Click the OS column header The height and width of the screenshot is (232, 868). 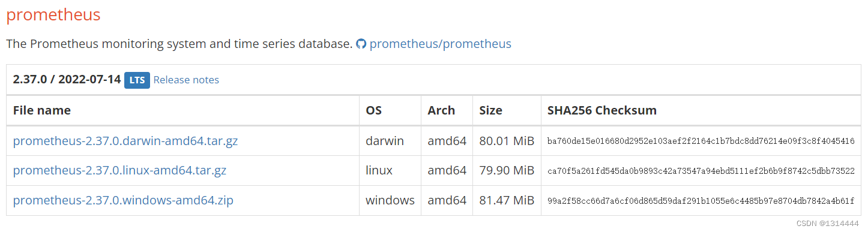point(373,110)
